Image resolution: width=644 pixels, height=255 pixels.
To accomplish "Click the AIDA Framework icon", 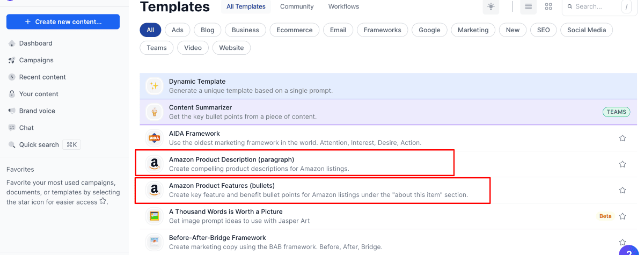I will [x=155, y=138].
